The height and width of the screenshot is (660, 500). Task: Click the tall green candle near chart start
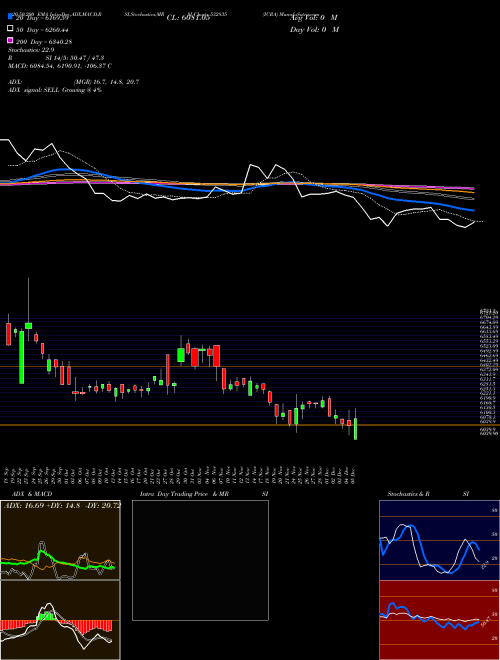point(21,357)
